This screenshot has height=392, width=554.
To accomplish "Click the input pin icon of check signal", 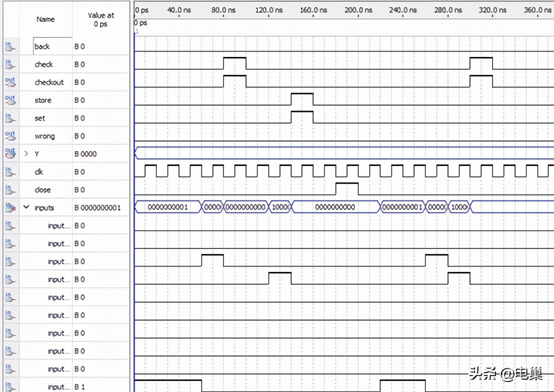I will pos(10,64).
